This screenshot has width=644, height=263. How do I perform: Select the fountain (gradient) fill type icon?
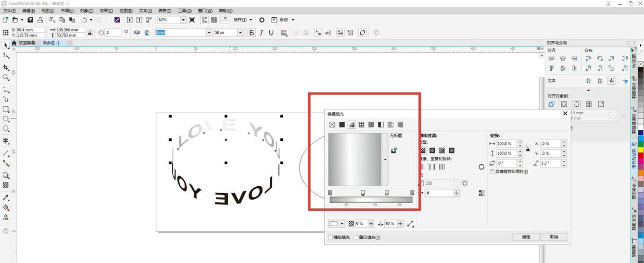pos(352,125)
